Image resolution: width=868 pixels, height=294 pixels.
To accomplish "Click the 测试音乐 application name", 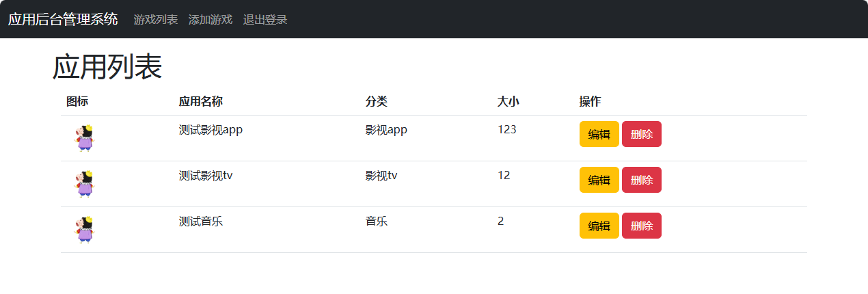I will pyautogui.click(x=201, y=222).
